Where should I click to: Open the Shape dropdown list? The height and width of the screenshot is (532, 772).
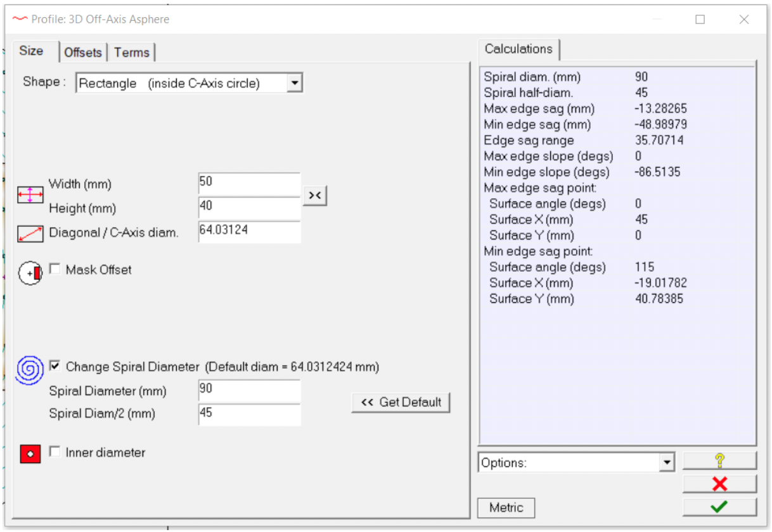coord(294,83)
